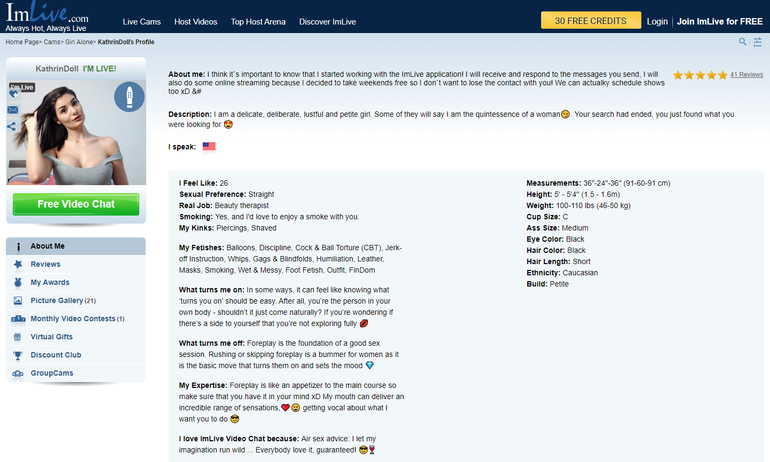Click the search magnifier icon
The width and height of the screenshot is (770, 462).
[x=742, y=42]
